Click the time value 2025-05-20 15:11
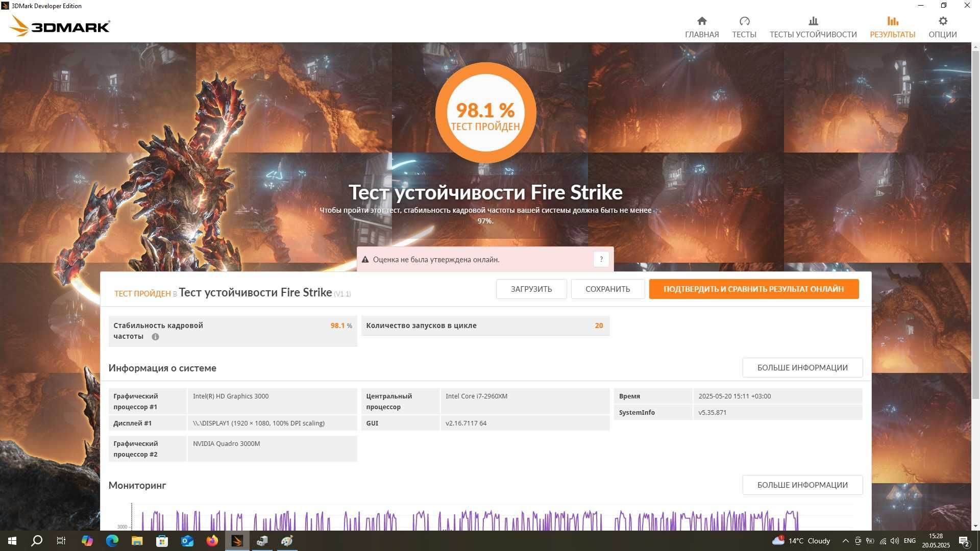 (x=734, y=396)
